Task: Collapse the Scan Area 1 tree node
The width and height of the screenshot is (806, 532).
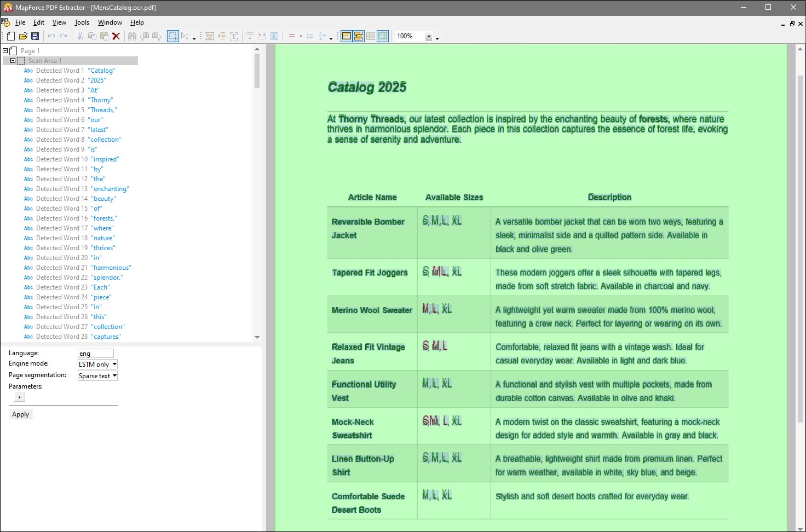Action: tap(13, 61)
